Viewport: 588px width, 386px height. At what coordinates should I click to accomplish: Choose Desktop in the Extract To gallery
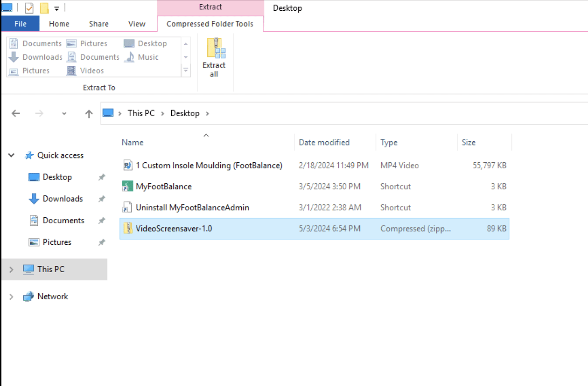146,43
